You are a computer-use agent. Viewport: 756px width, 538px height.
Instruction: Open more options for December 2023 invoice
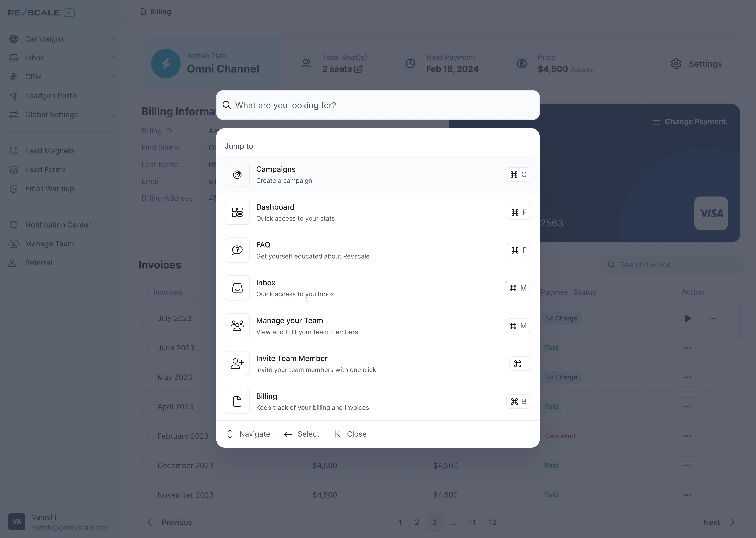pos(687,465)
